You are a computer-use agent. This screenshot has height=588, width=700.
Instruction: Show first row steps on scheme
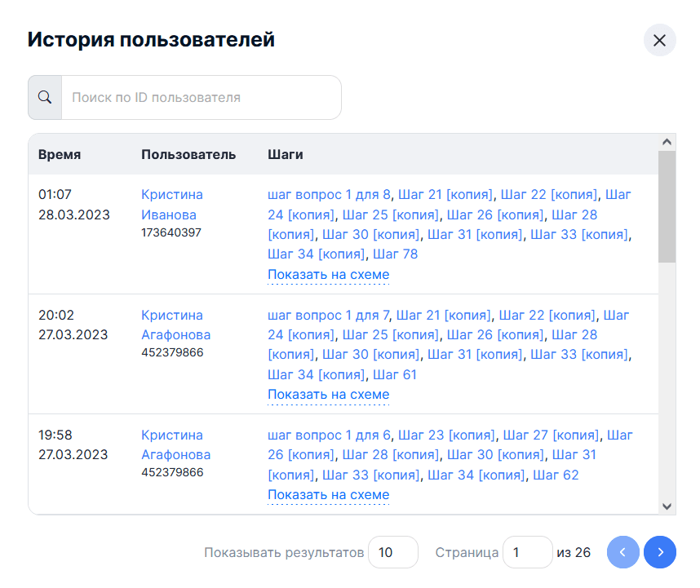coord(328,275)
